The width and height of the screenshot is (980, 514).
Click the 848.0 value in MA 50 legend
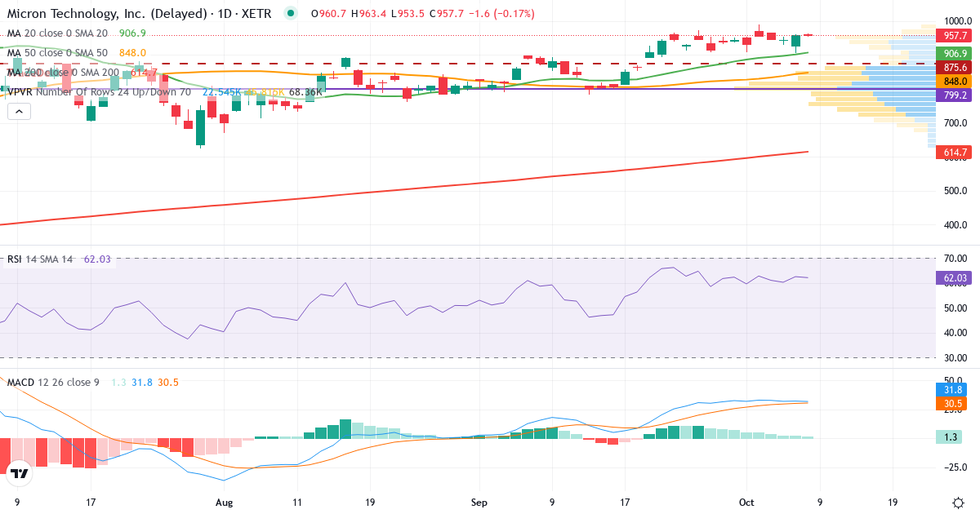tap(132, 53)
